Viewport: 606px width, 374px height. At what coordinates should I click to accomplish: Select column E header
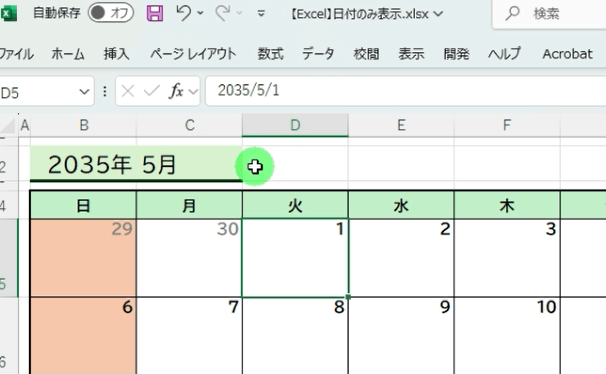(401, 125)
